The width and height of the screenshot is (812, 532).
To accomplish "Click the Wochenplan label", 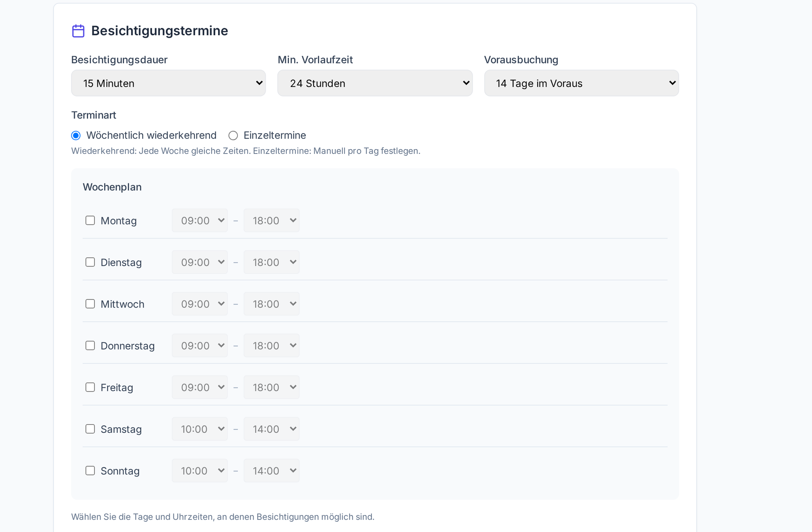I will [112, 187].
